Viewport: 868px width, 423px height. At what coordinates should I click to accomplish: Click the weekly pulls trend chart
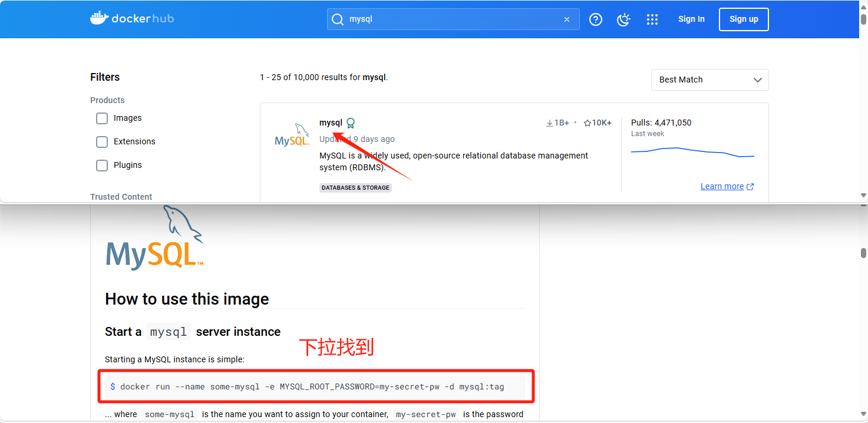(692, 153)
